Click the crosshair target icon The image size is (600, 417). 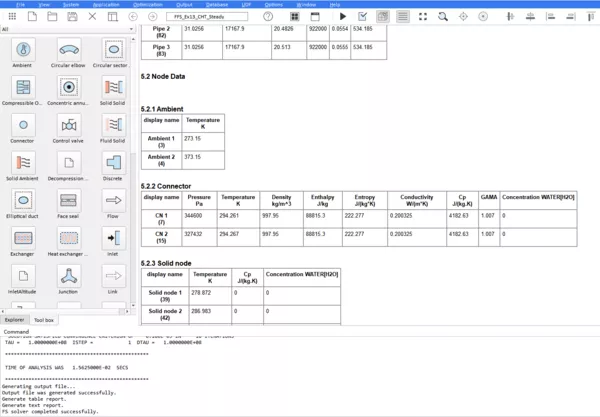[463, 16]
